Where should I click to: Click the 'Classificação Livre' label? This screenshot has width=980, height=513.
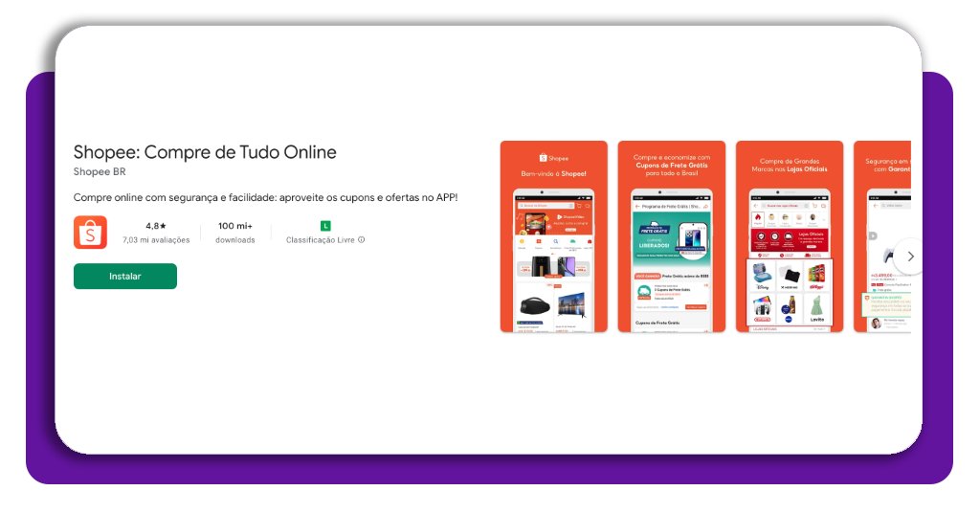[320, 240]
